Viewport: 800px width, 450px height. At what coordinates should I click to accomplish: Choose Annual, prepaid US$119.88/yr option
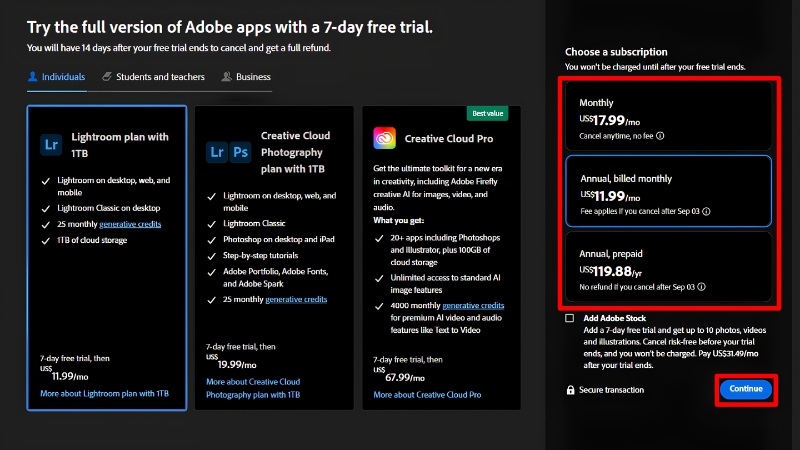668,266
